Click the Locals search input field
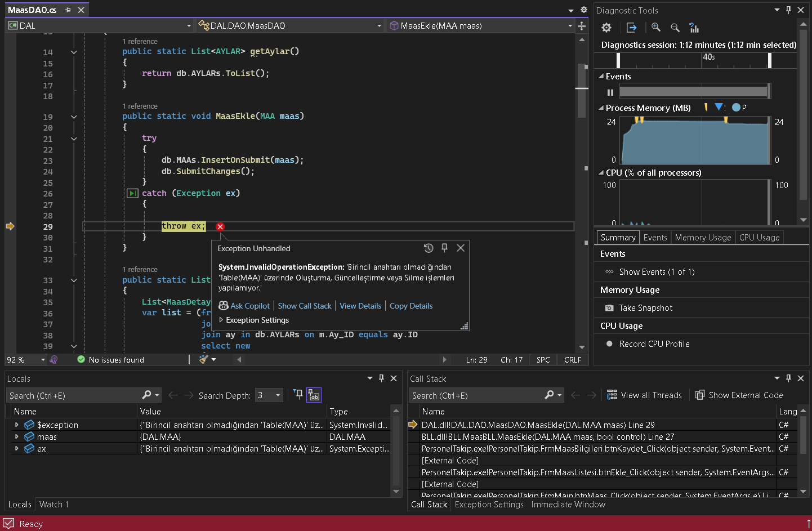Screen dimensions: 812x531 tap(73, 395)
